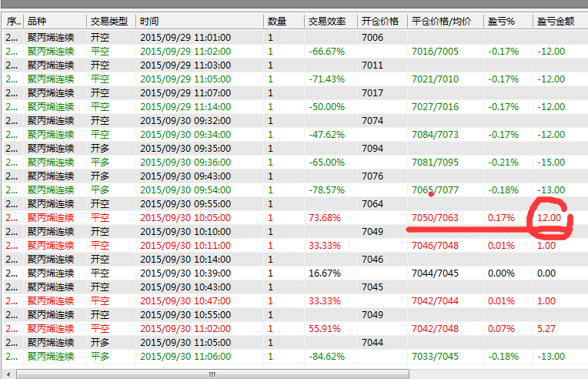Select the red row timed 2015/09/30 10:05:00
Viewport: 588px width, 379px height.
tap(185, 217)
